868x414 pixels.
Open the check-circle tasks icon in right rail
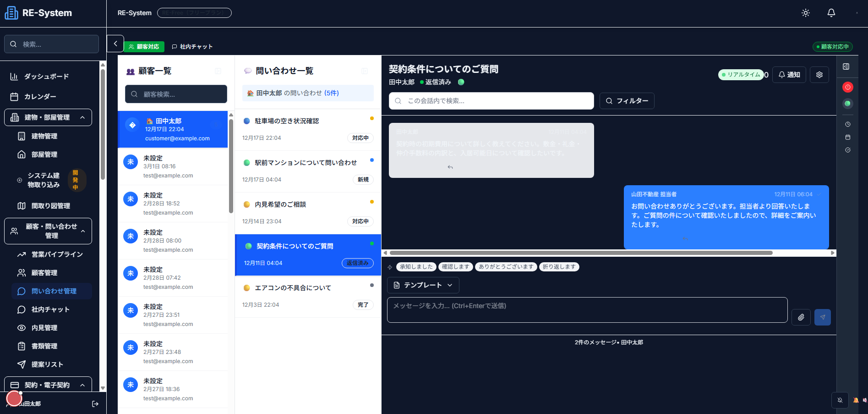[848, 150]
